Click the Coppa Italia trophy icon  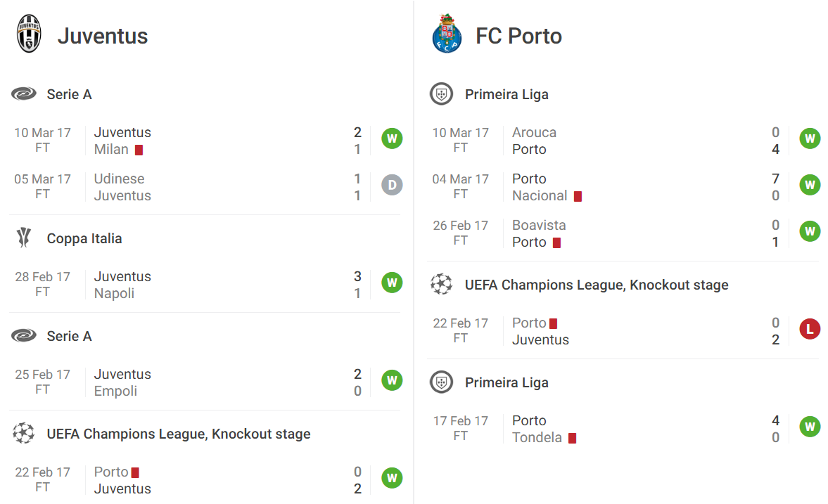(24, 238)
